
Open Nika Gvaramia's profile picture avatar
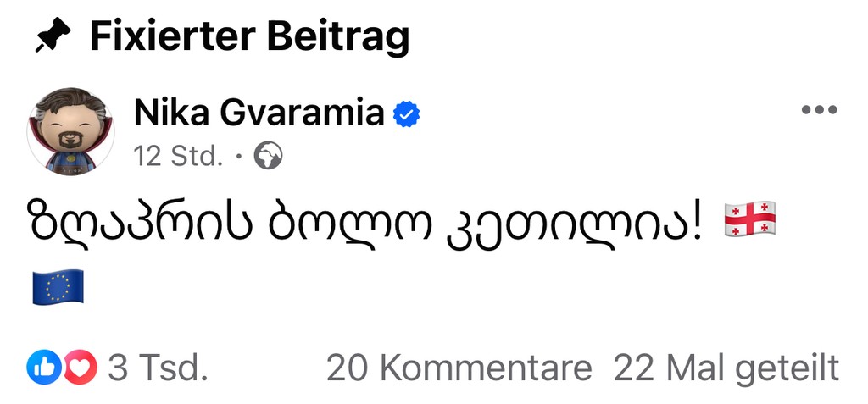(71, 131)
